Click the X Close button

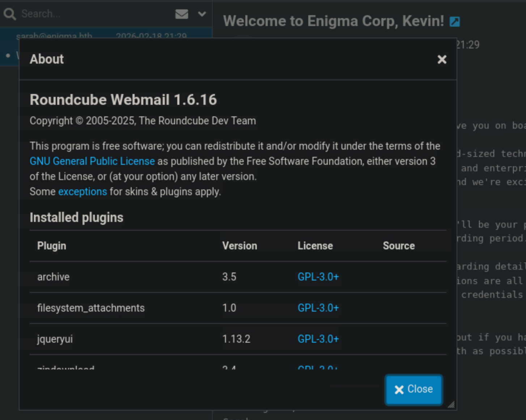tap(413, 389)
